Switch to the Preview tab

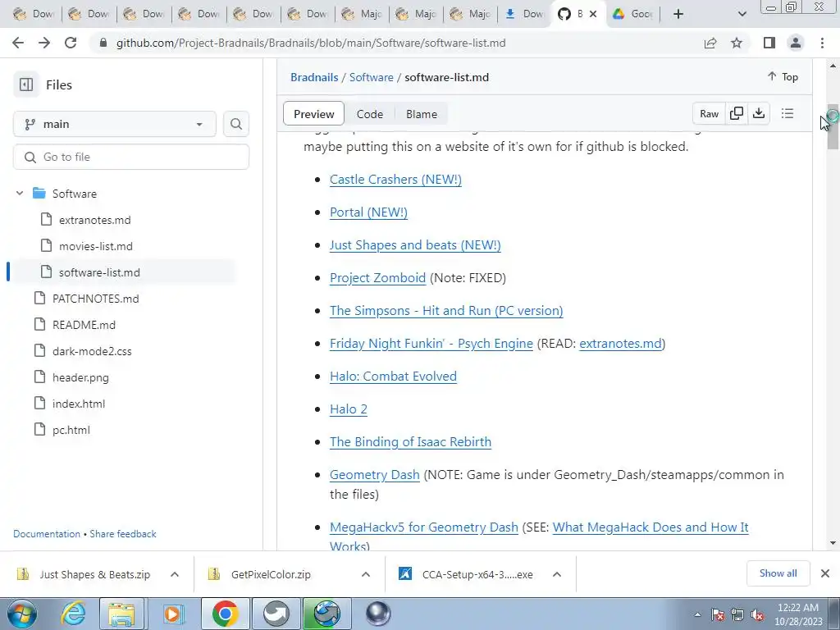[314, 113]
